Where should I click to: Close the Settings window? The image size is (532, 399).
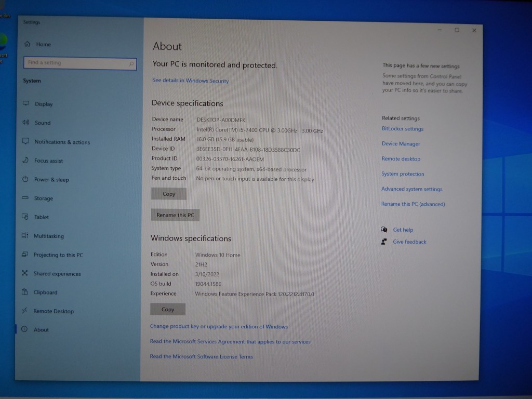click(474, 31)
